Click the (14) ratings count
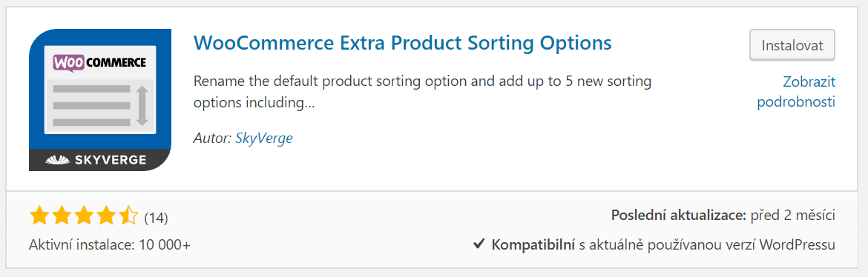This screenshot has height=277, width=868. tap(156, 218)
